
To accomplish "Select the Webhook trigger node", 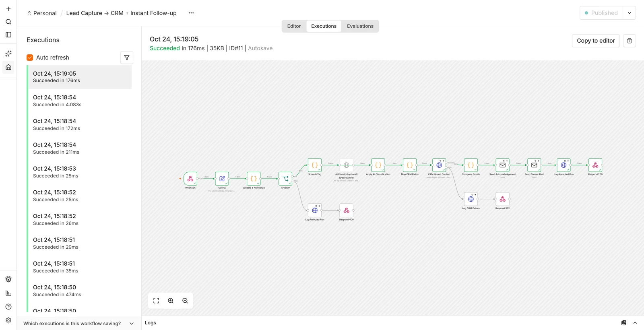I will 190,179.
